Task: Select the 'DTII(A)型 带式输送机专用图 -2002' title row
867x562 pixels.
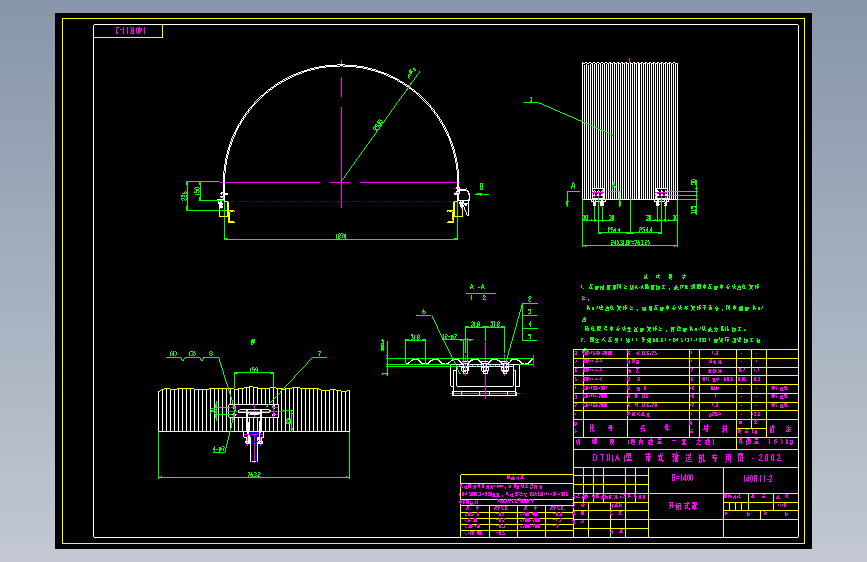Action: coord(687,458)
